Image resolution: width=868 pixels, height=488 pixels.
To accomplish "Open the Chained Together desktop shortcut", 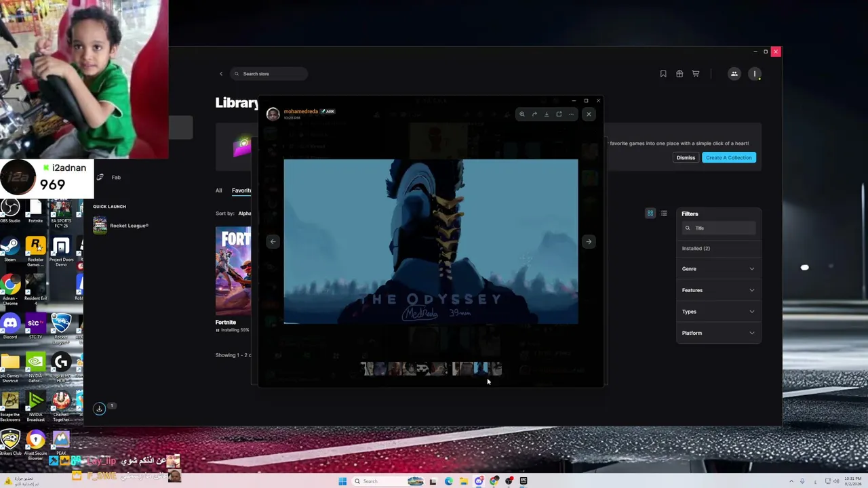I will click(x=61, y=406).
